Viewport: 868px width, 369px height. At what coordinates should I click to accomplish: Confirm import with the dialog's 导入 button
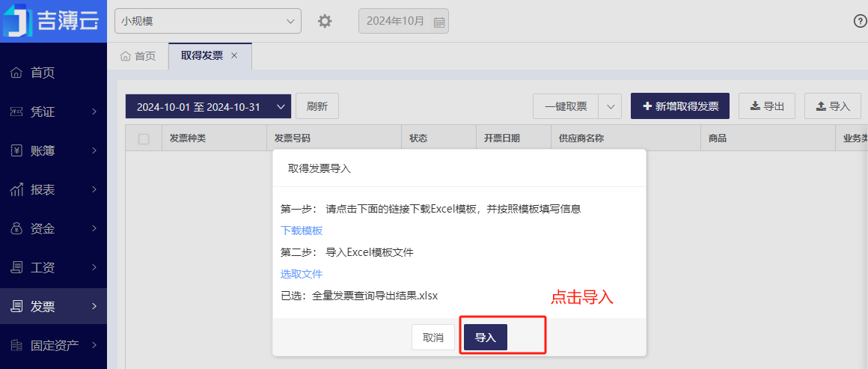point(486,338)
